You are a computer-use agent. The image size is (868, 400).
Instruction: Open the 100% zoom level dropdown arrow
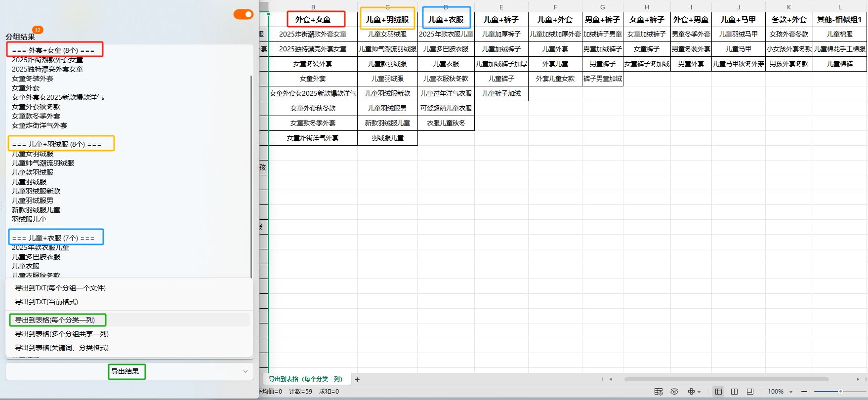tap(791, 392)
